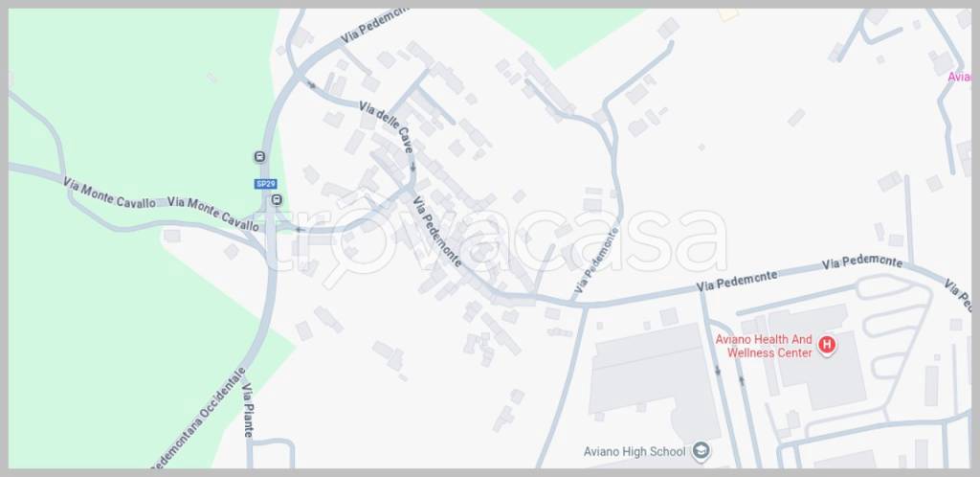The height and width of the screenshot is (477, 980).
Task: Click the Pedemontana Occidentale road label
Action: pos(199,419)
